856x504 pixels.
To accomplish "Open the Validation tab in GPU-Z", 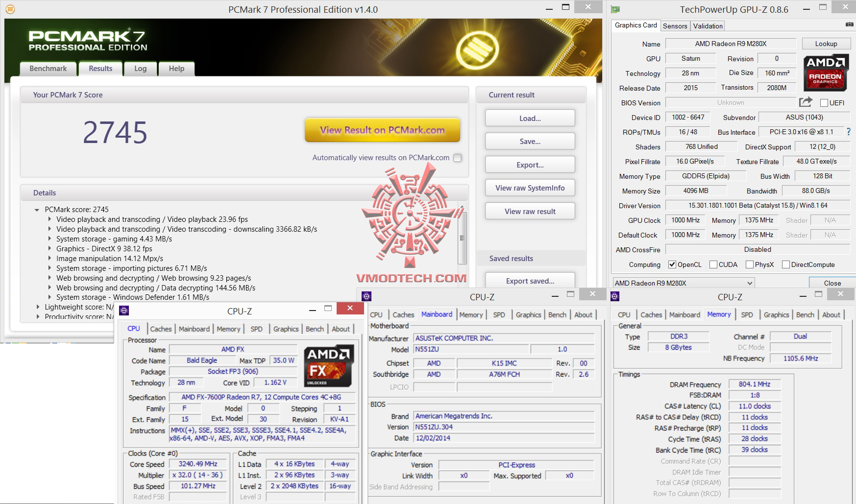I will (708, 26).
